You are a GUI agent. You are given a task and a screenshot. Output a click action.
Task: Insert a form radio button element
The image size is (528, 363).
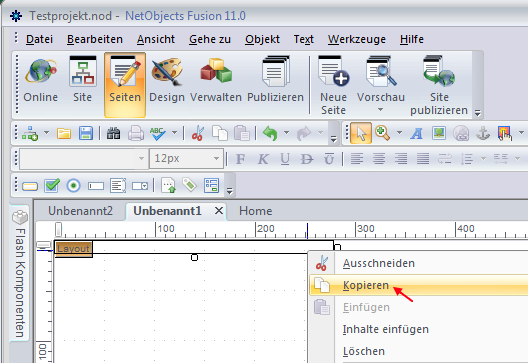pyautogui.click(x=73, y=186)
